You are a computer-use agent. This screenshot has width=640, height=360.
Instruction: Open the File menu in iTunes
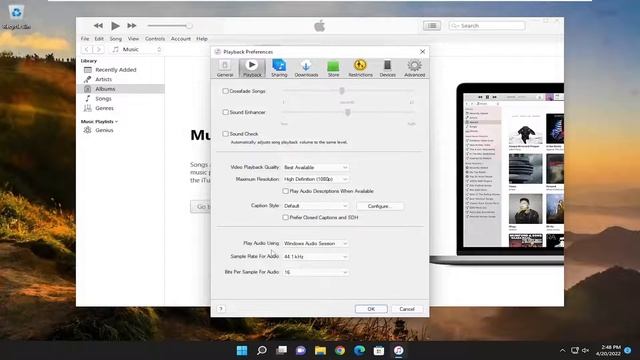[85, 39]
